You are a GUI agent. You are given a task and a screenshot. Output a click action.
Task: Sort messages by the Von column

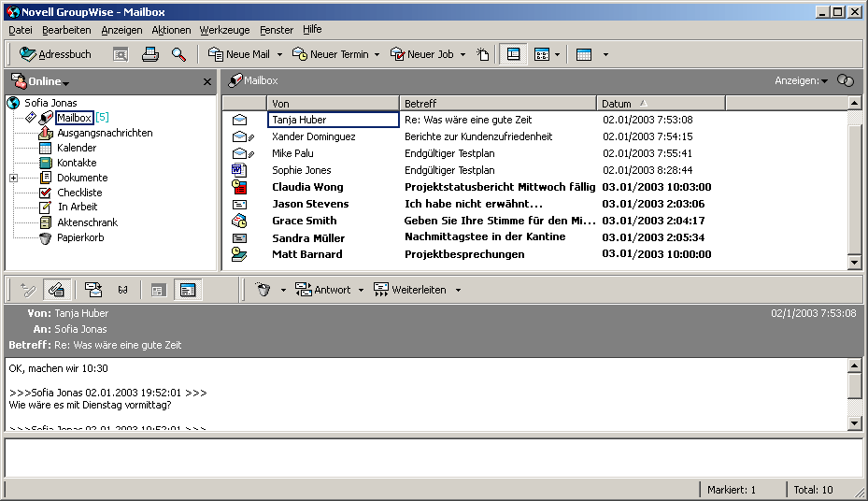(334, 104)
